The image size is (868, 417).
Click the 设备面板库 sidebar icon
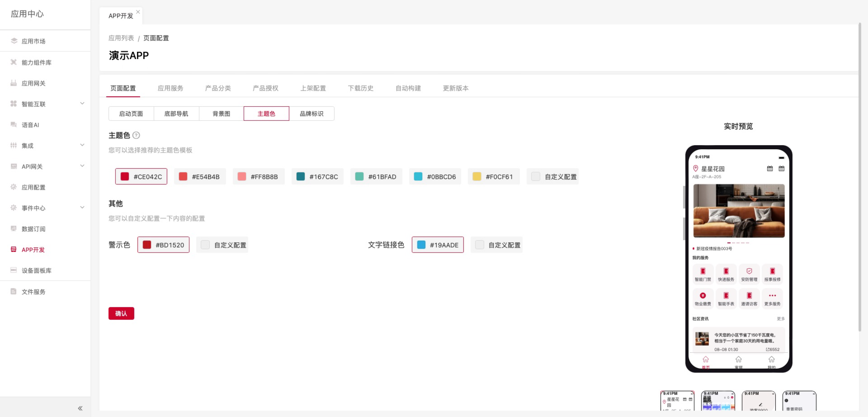(x=14, y=270)
